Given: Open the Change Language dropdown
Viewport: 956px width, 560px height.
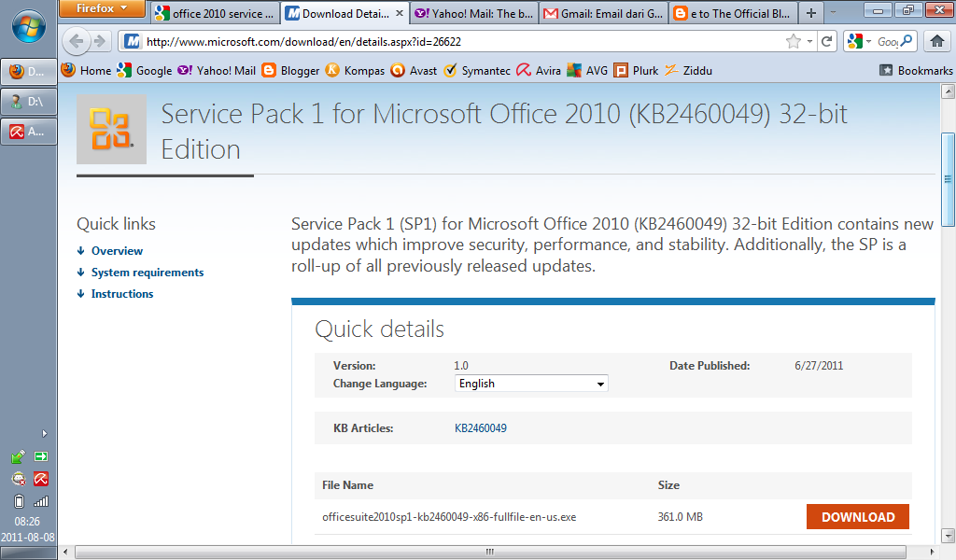Looking at the screenshot, I should tap(531, 384).
